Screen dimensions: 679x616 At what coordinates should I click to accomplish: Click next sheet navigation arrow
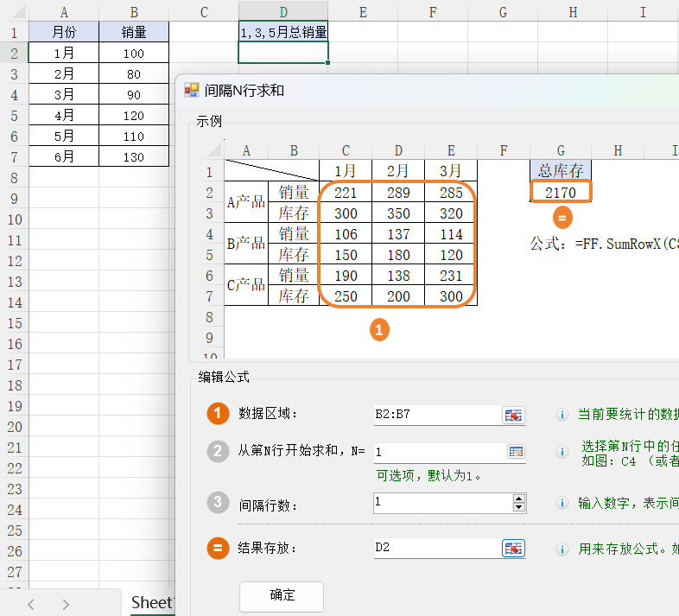(x=66, y=604)
